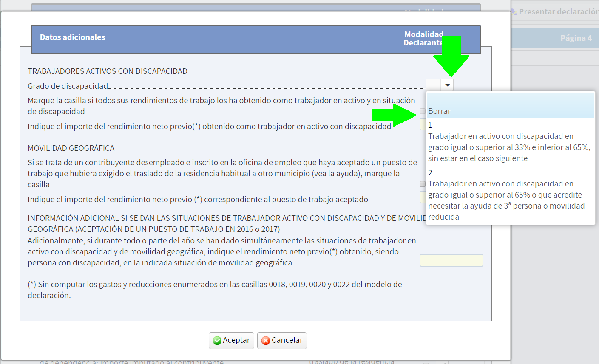Open the Grado de discapacidad dropdown arrow

pyautogui.click(x=447, y=85)
